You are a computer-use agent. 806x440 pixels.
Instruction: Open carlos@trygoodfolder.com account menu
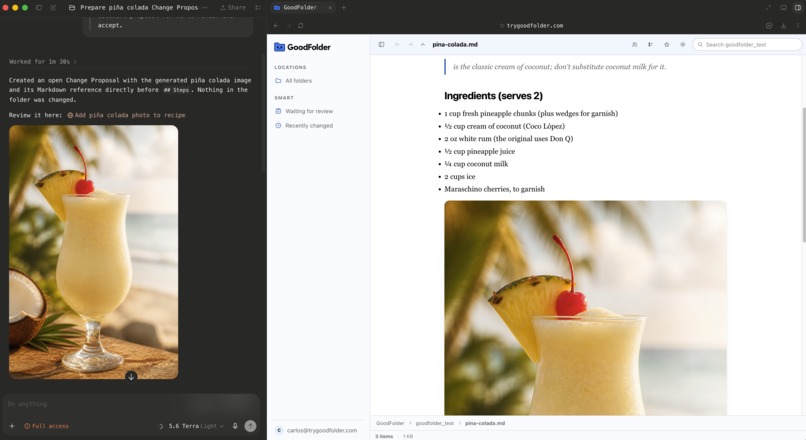(x=317, y=430)
